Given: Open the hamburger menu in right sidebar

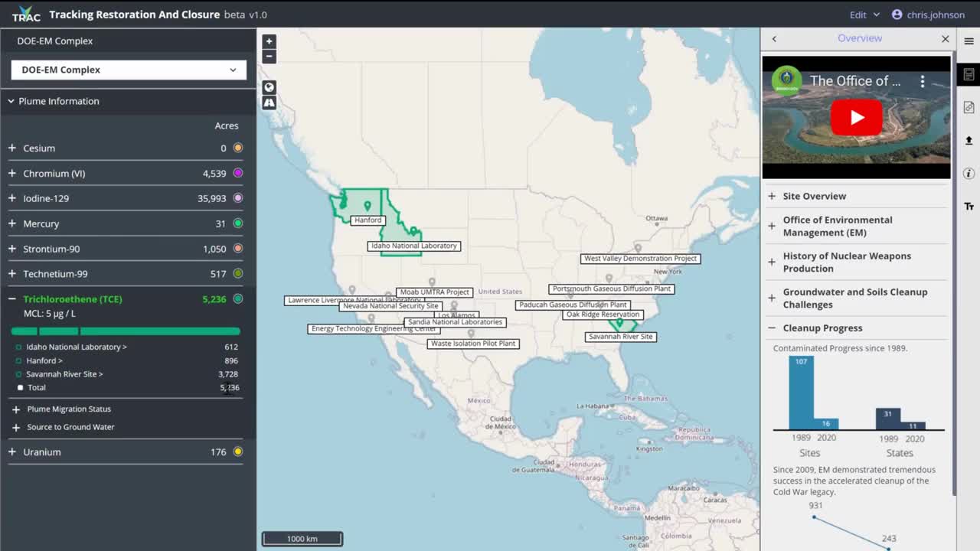Looking at the screenshot, I should [969, 41].
